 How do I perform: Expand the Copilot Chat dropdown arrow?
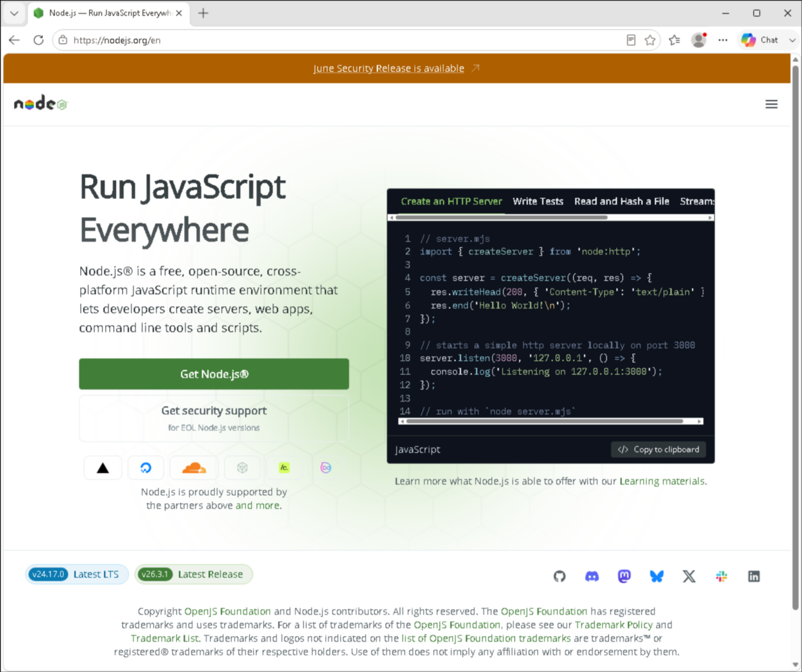pyautogui.click(x=792, y=40)
